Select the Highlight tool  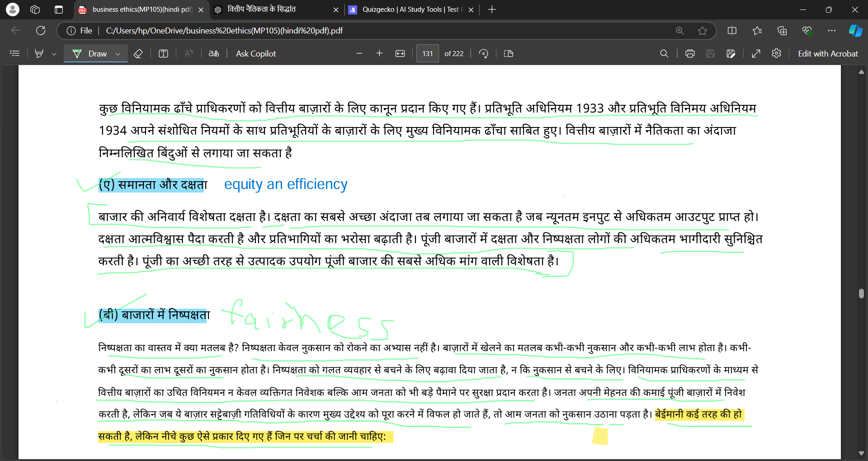point(39,53)
